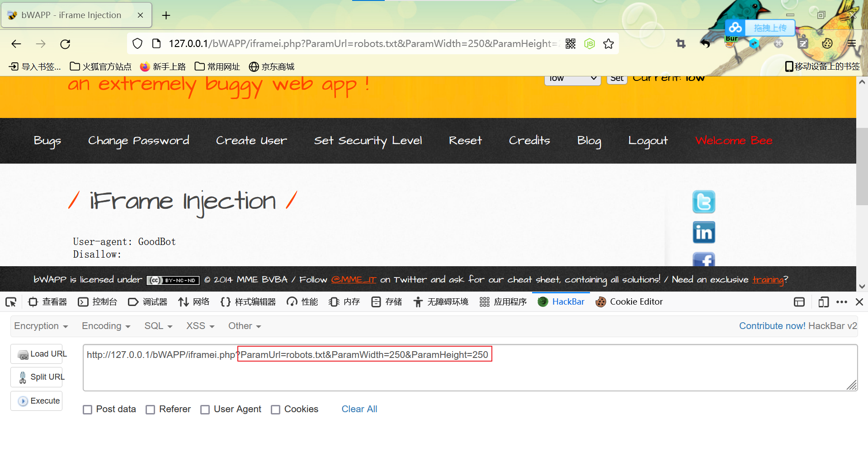Enable the Cookies checkbox
Screen dimensions: 868x461
(276, 409)
